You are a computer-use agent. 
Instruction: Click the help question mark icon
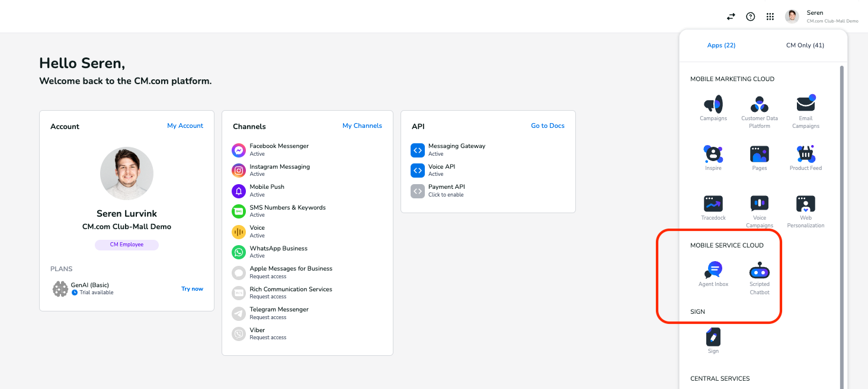tap(750, 17)
